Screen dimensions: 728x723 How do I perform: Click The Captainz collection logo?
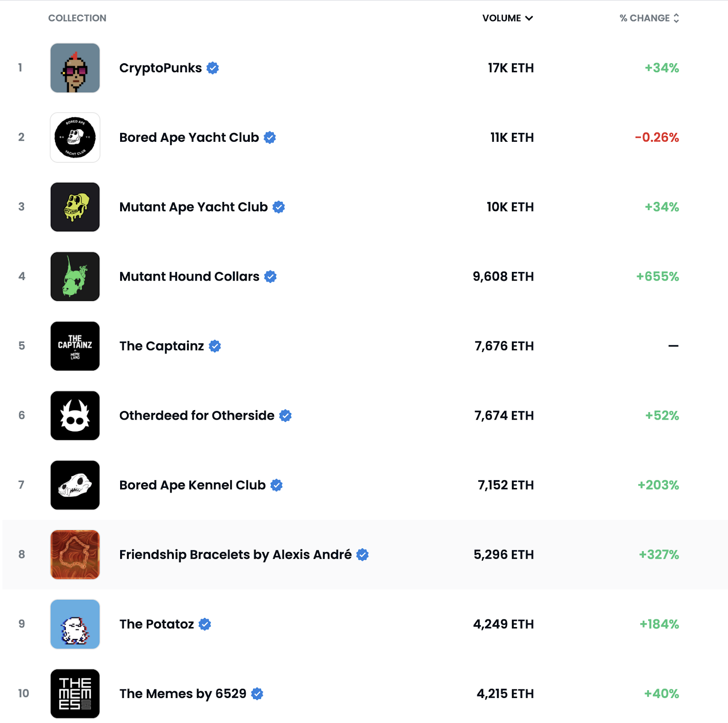point(75,346)
